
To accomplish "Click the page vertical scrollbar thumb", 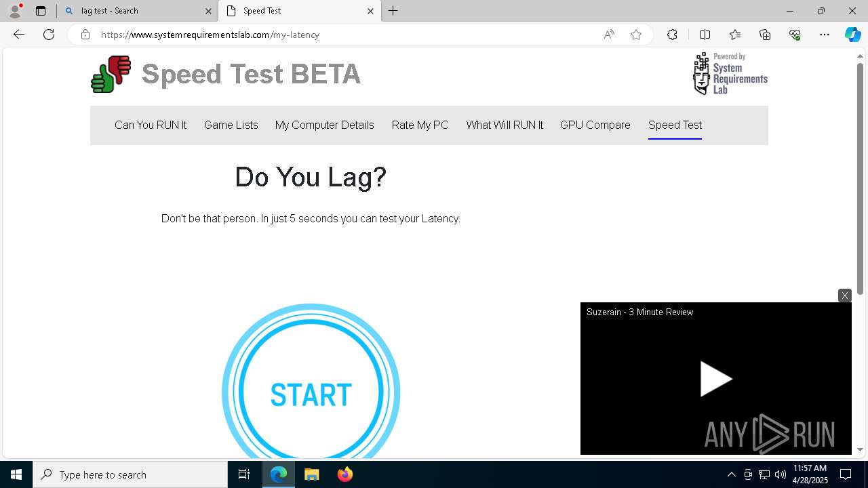I will point(860,178).
